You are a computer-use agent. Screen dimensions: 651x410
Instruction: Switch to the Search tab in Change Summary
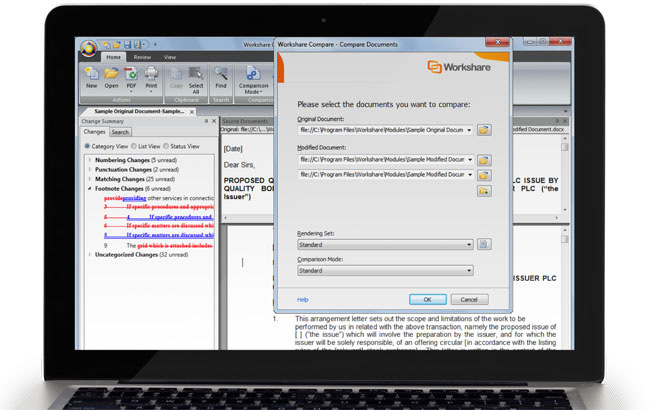pos(120,132)
